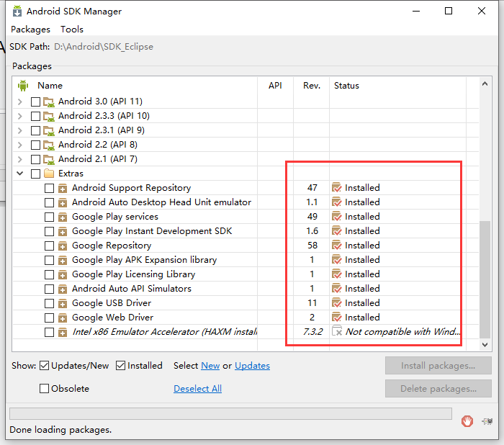Screen dimensions: 504x445
Task: Check the Extras folder checkbox
Action: 35,174
